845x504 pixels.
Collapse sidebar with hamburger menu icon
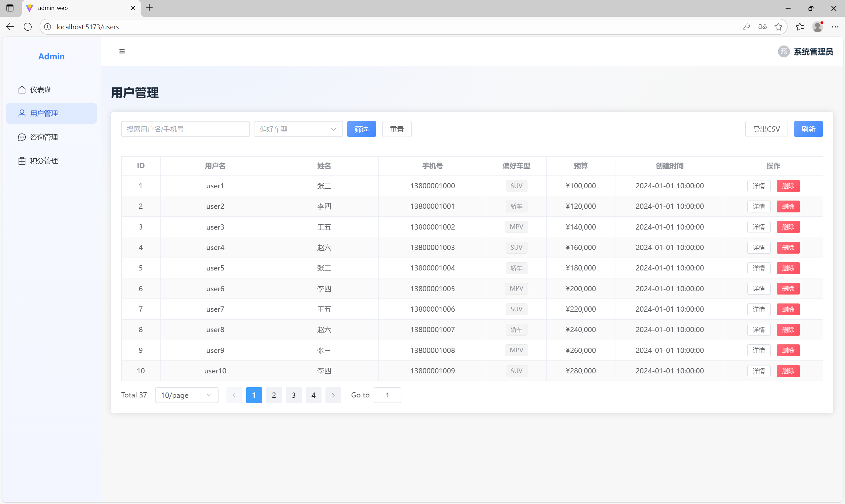click(x=122, y=51)
